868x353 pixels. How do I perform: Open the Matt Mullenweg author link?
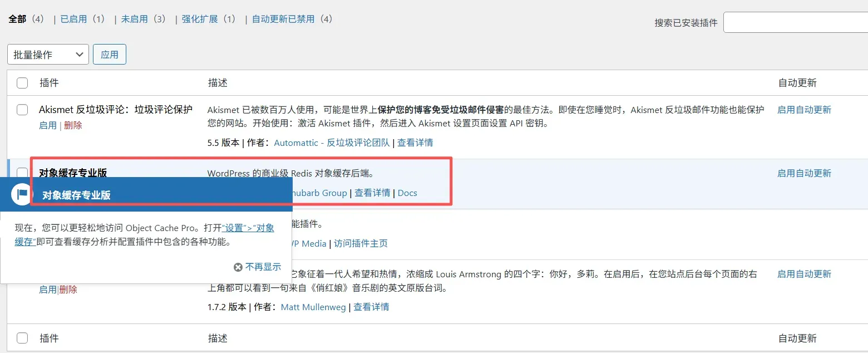[313, 307]
